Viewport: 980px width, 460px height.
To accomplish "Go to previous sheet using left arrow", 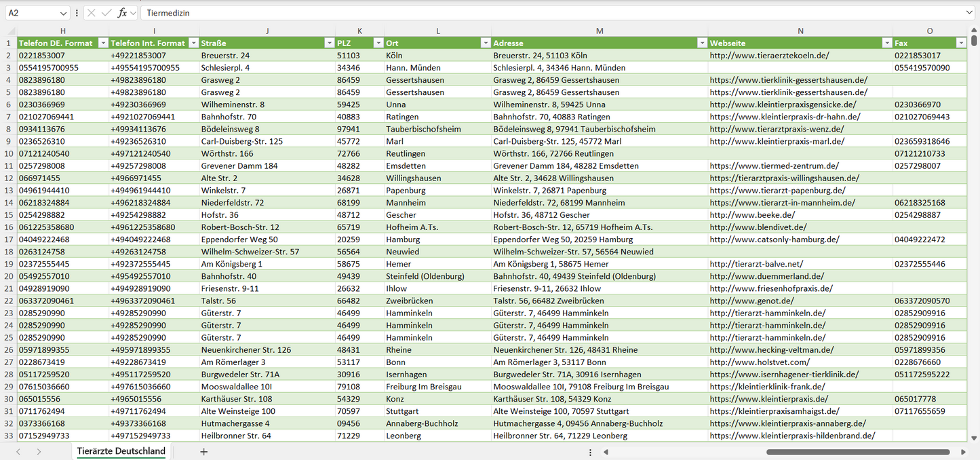I will tap(18, 452).
